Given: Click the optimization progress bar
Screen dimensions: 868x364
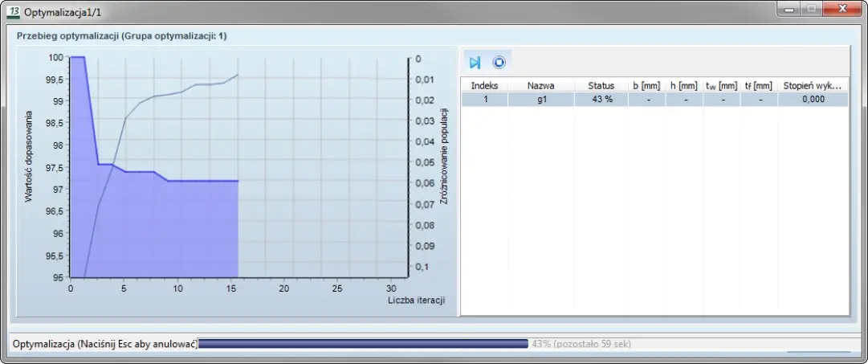Looking at the screenshot, I should coord(363,344).
